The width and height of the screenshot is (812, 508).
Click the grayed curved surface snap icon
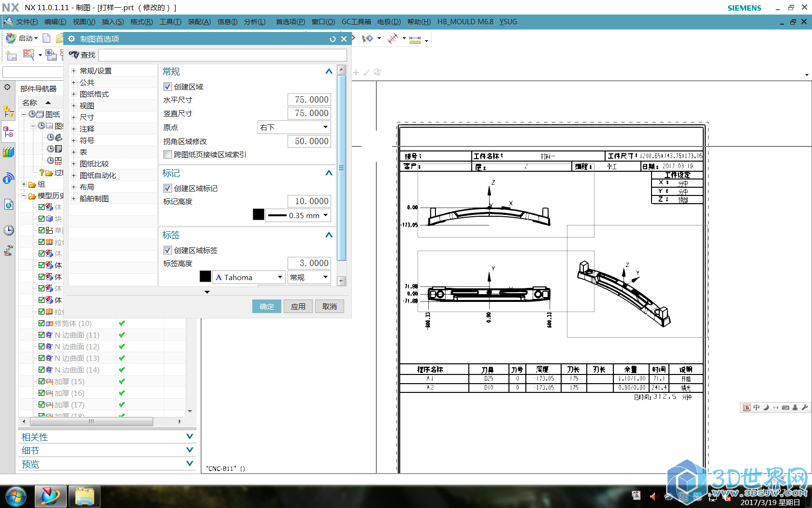[377, 72]
